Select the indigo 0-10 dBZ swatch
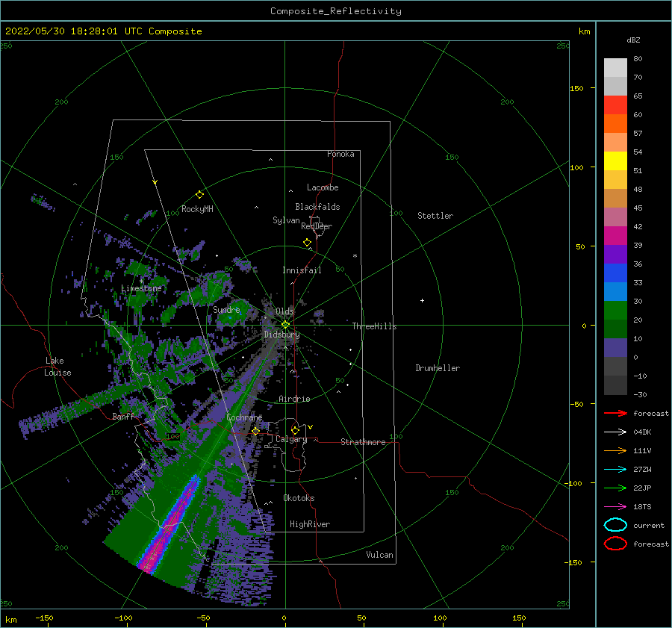Screen dimensions: 672x628 pyautogui.click(x=615, y=348)
